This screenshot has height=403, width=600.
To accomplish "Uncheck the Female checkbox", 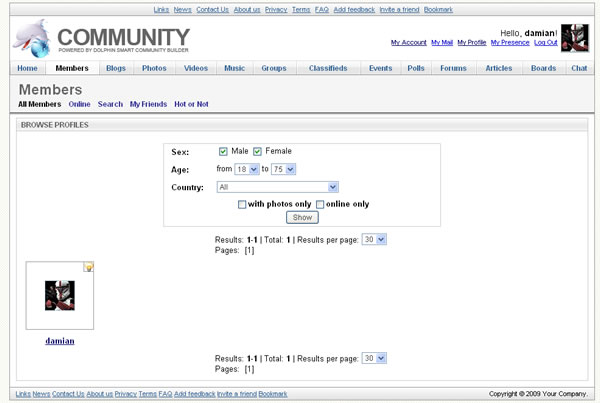I will 257,151.
